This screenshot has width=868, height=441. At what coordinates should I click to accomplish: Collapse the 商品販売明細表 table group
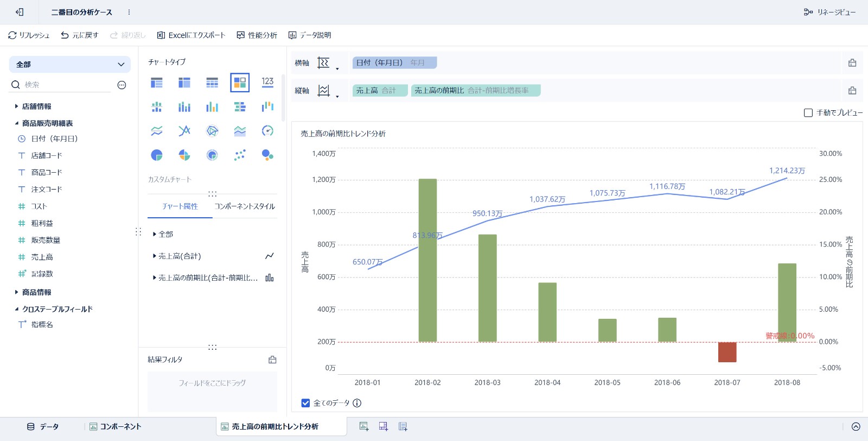(x=16, y=123)
